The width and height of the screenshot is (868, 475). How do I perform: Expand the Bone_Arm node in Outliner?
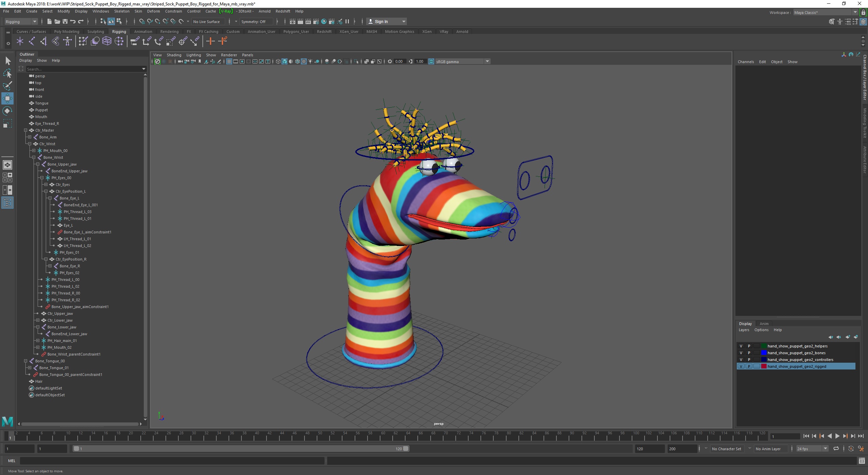pos(29,137)
